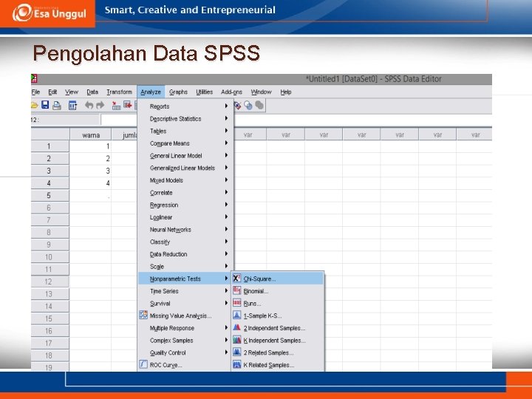Expand the Multiple Response submenu arrow
Viewport: 532px width, 399px height.
click(x=226, y=328)
